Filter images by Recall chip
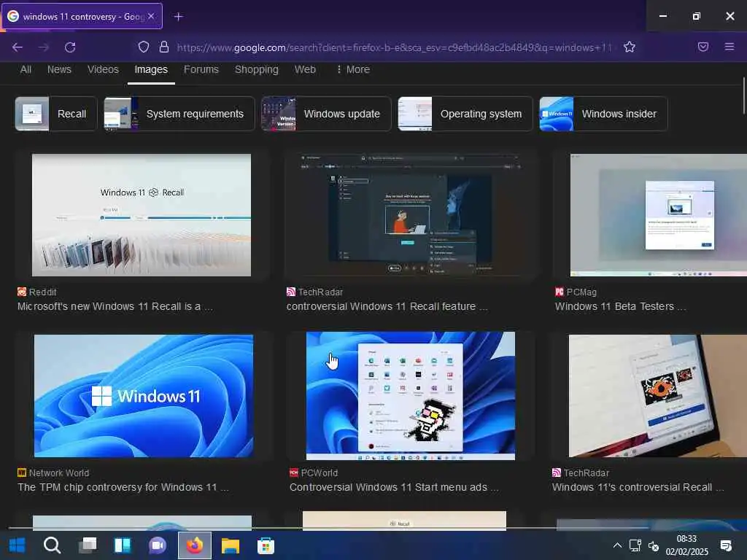Image resolution: width=747 pixels, height=560 pixels. (55, 114)
